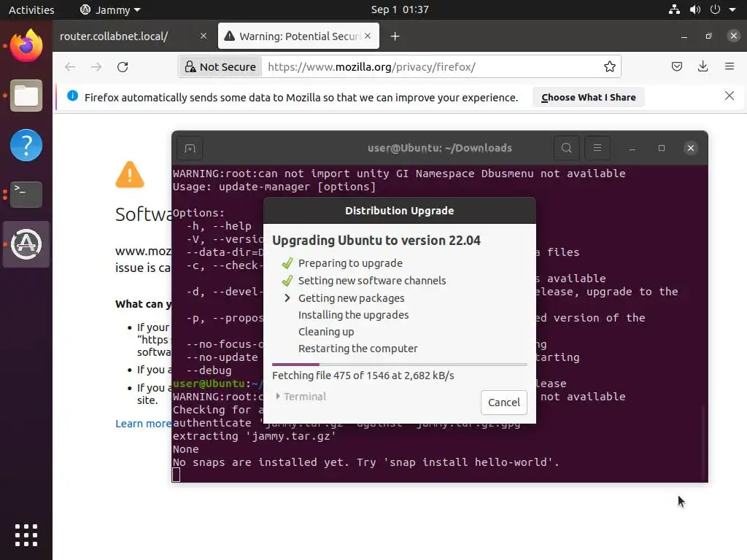Expand the Terminal details in upgrade dialog
747x560 pixels.
(x=301, y=396)
